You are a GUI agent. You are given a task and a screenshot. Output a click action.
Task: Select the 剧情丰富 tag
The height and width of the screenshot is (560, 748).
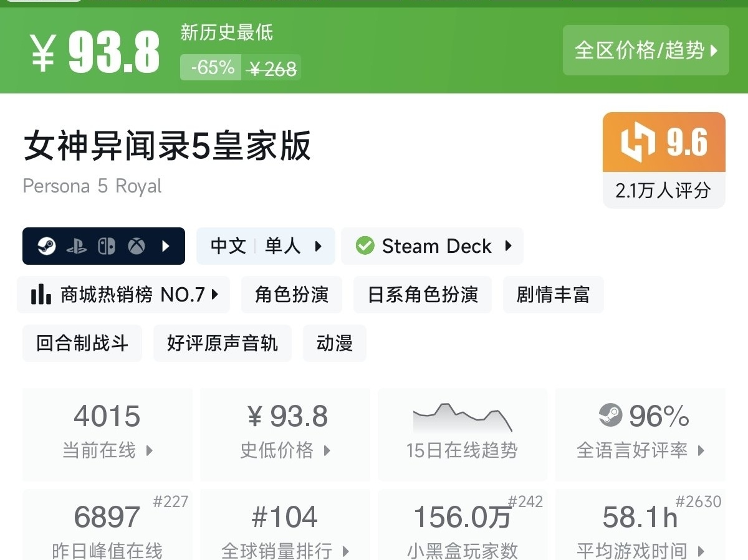coord(554,295)
